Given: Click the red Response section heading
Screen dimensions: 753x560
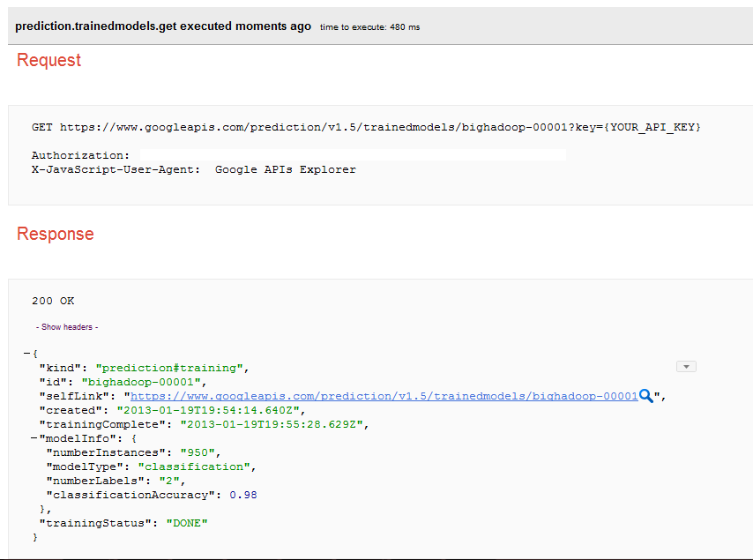Looking at the screenshot, I should [x=55, y=234].
